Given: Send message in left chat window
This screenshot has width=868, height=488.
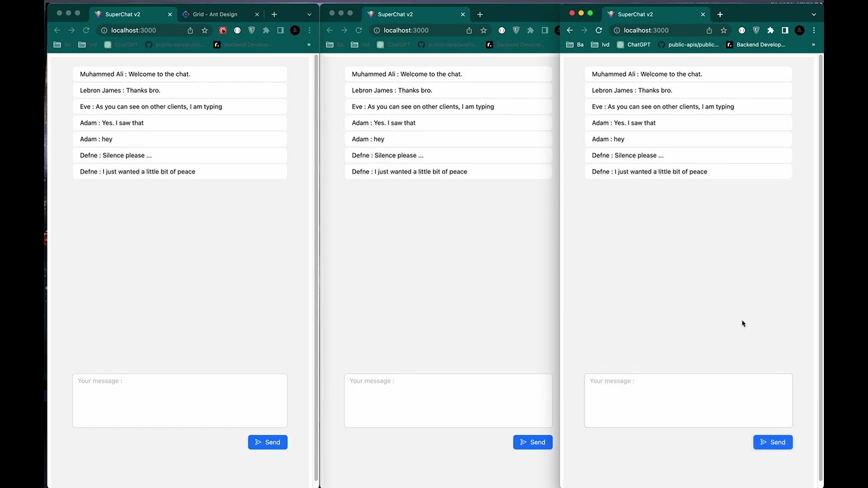Looking at the screenshot, I should (268, 442).
